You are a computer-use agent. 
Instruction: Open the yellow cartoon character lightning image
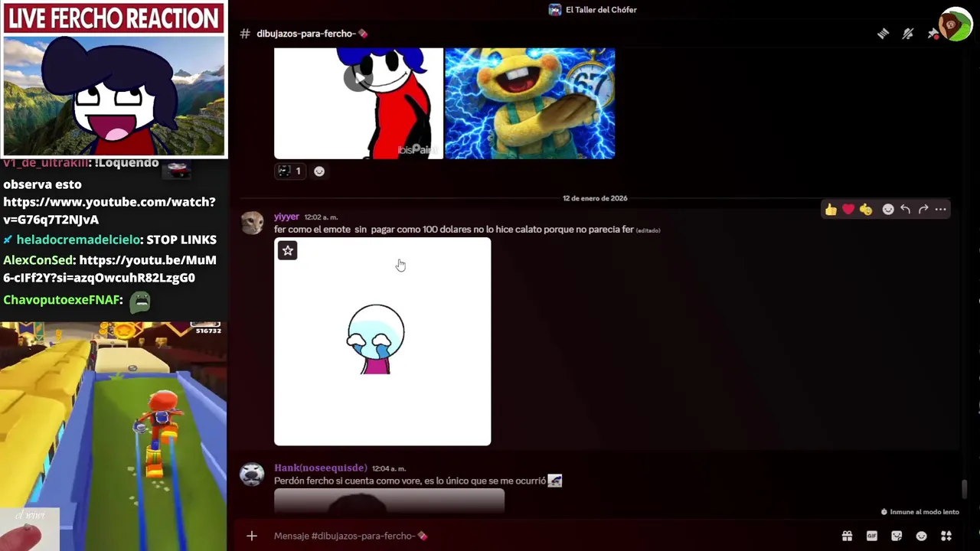tap(530, 103)
